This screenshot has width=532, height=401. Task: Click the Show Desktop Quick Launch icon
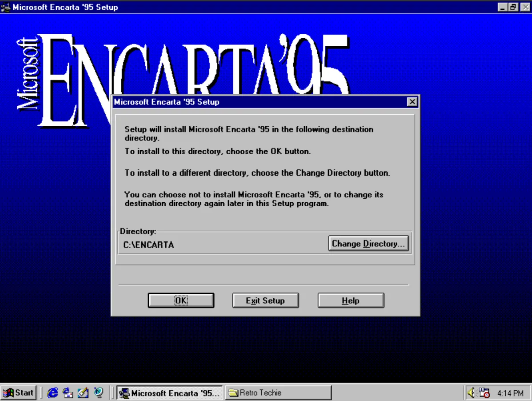83,393
